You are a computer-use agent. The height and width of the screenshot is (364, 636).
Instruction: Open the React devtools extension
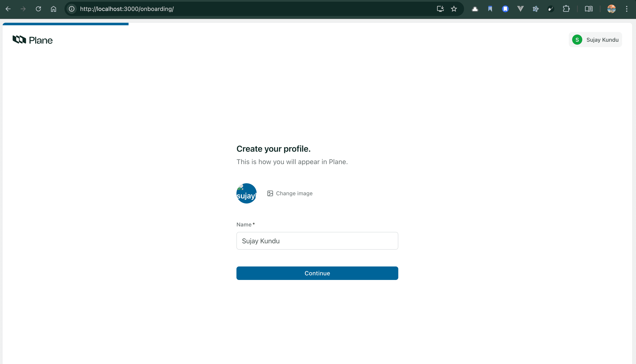coord(535,9)
